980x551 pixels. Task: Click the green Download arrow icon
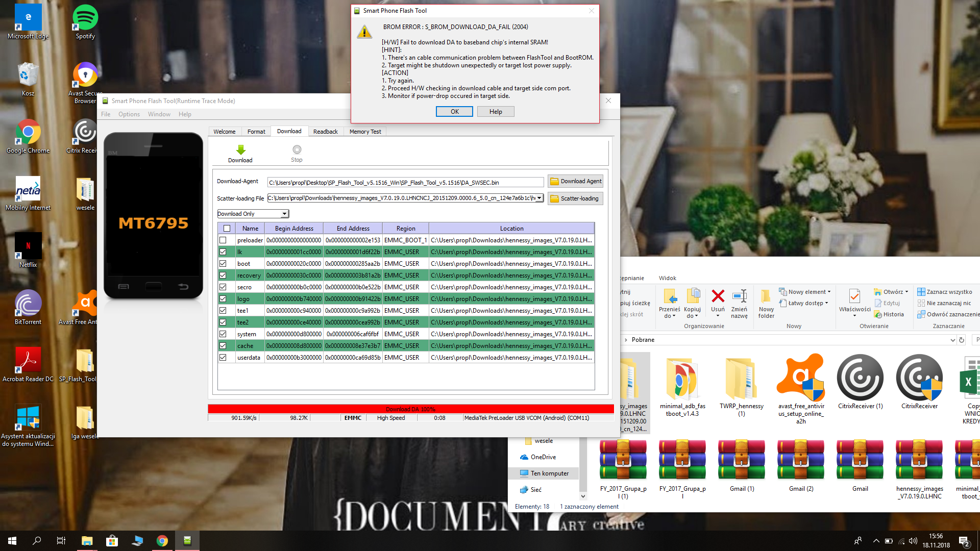240,149
